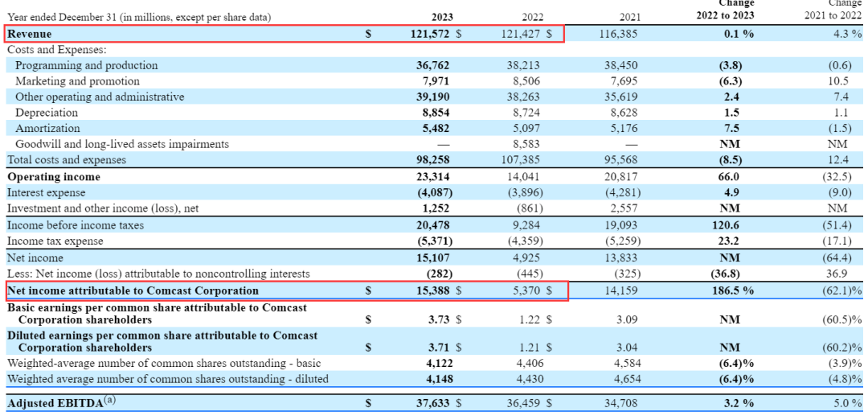
Task: Select the Costs and Expenses section heading
Action: click(x=51, y=50)
